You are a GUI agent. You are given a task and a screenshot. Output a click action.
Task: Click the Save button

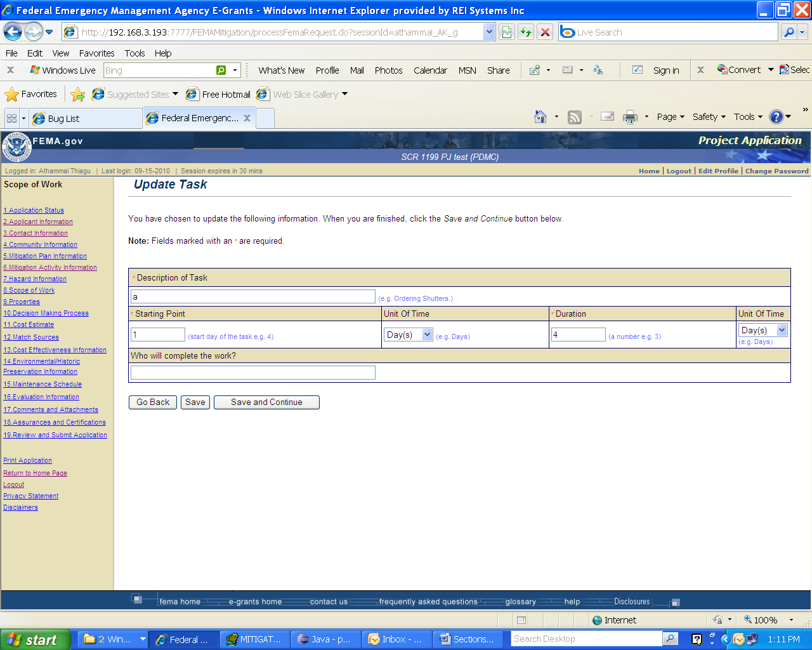point(195,402)
